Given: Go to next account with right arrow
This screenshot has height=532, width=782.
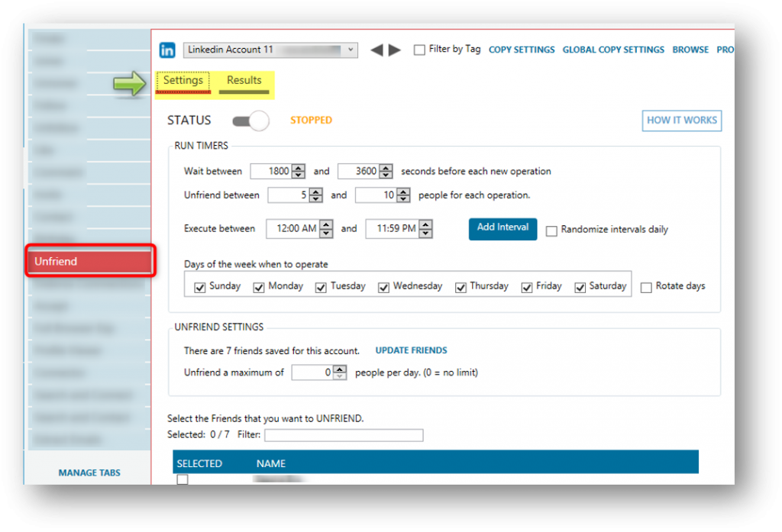Looking at the screenshot, I should pyautogui.click(x=395, y=50).
